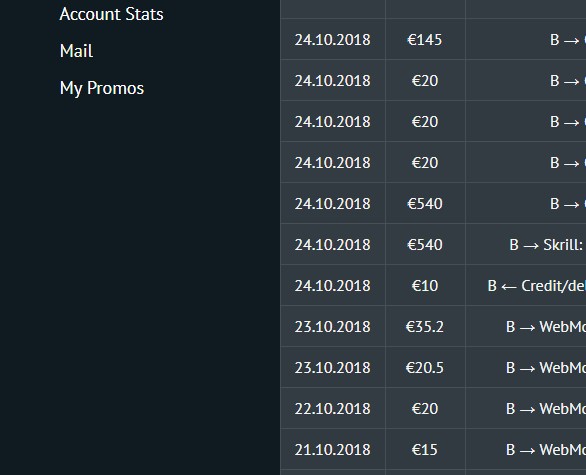Select the B → Skrill transaction description
The image size is (586, 475).
[547, 245]
